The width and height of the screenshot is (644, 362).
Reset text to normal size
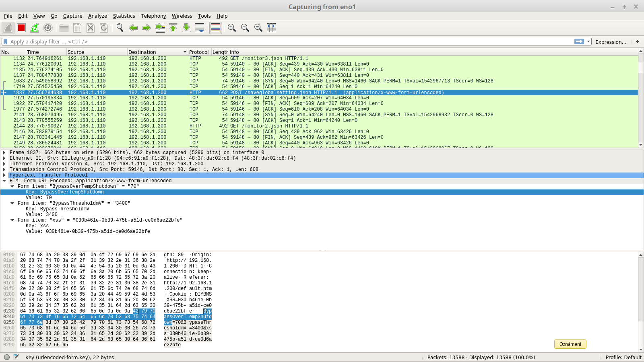point(258,28)
